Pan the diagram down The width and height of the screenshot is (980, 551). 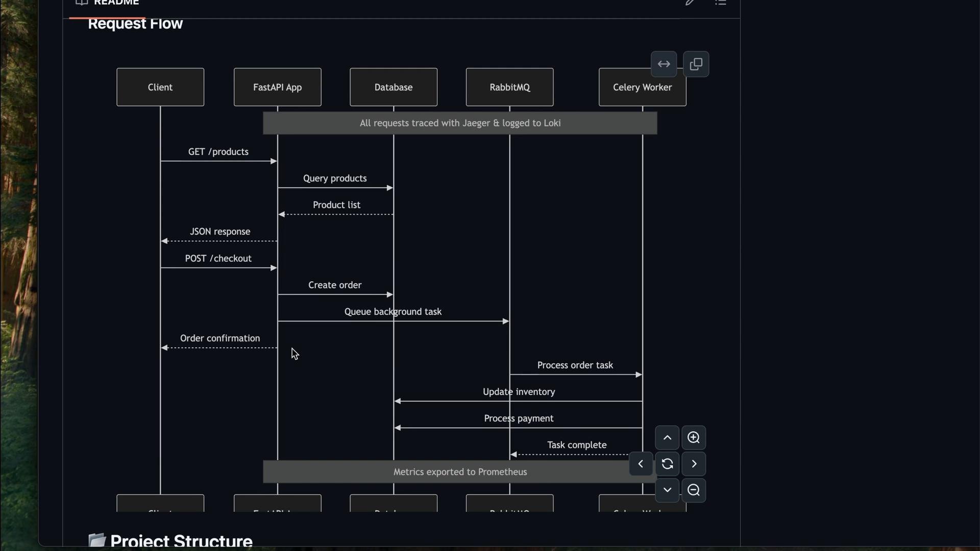[x=667, y=490]
